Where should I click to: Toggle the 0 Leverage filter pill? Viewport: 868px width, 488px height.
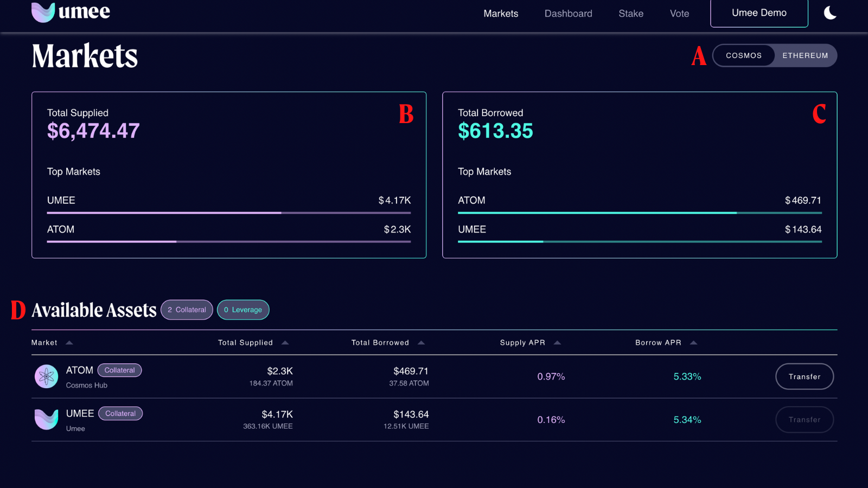coord(243,310)
